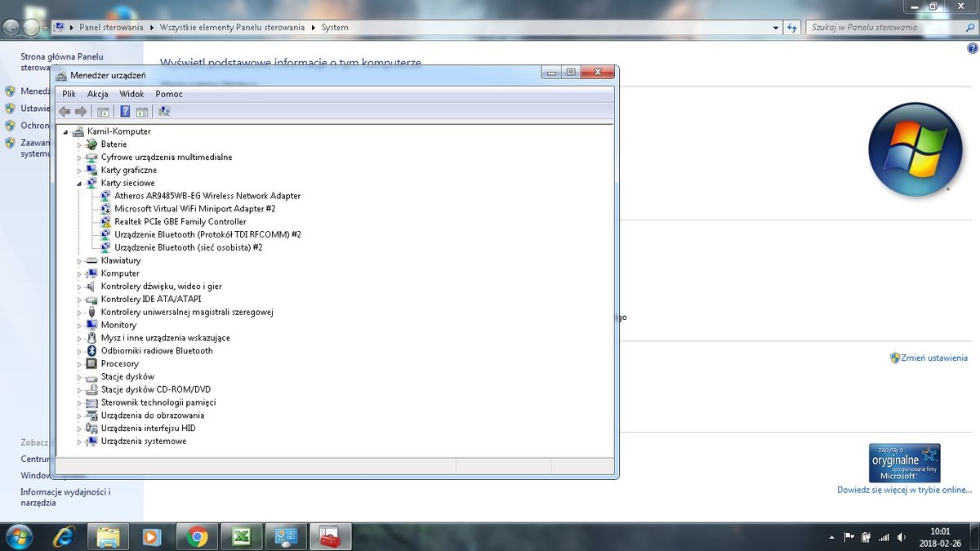Collapse the Karty sieciowe category

(x=79, y=184)
